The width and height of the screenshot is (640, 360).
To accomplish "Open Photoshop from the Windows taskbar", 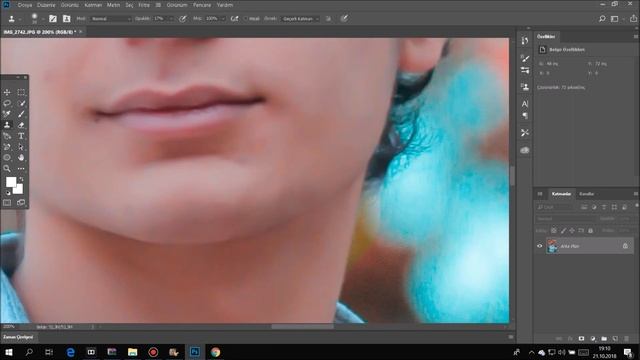I will pyautogui.click(x=195, y=352).
